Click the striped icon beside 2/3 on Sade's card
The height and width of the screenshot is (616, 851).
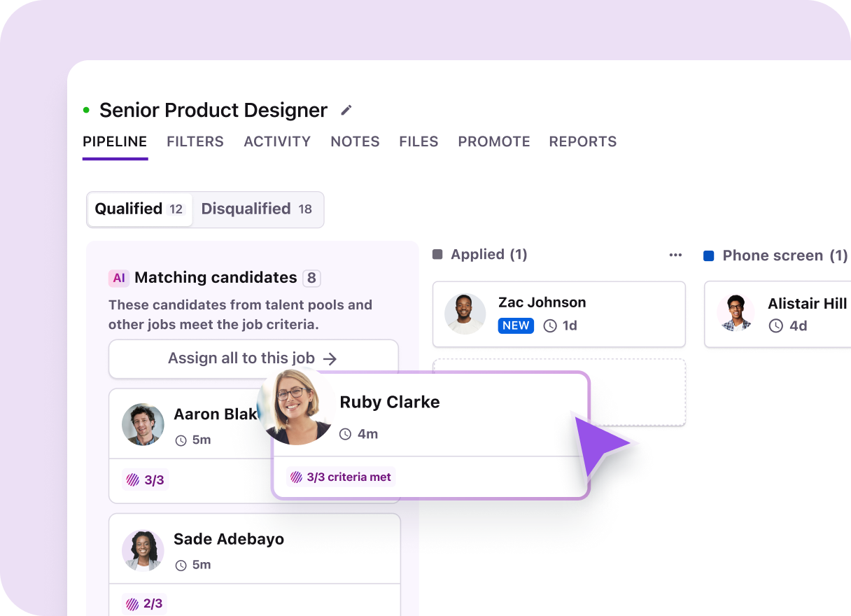click(x=132, y=604)
